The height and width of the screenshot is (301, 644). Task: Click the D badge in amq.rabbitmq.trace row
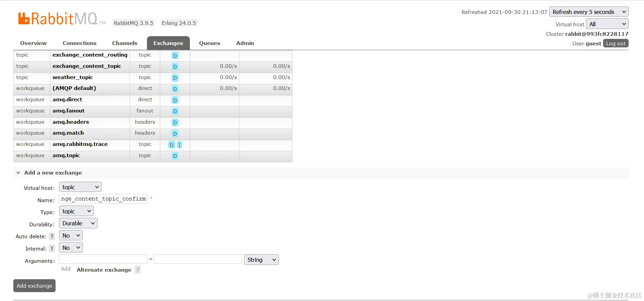point(171,145)
